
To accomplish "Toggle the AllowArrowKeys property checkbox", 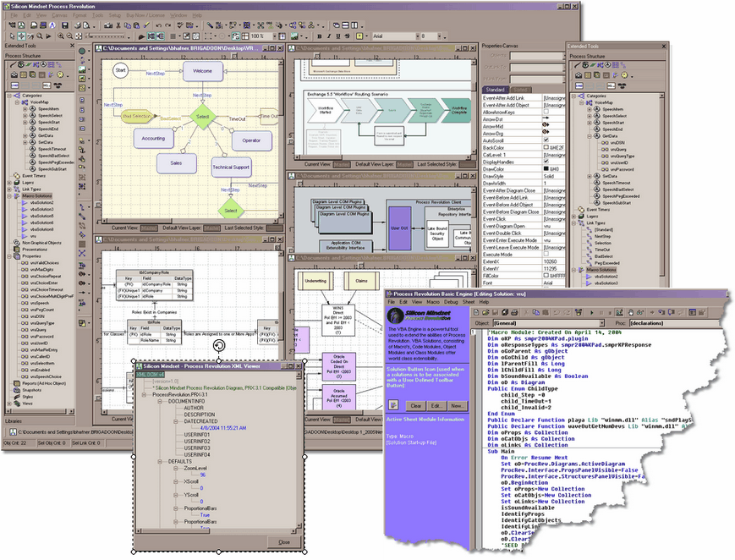I will coord(546,112).
